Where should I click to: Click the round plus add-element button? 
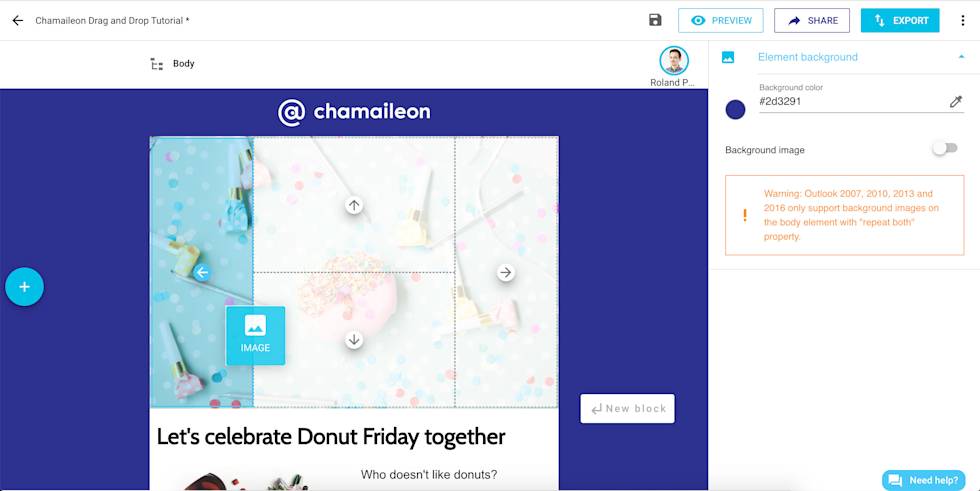tap(24, 287)
